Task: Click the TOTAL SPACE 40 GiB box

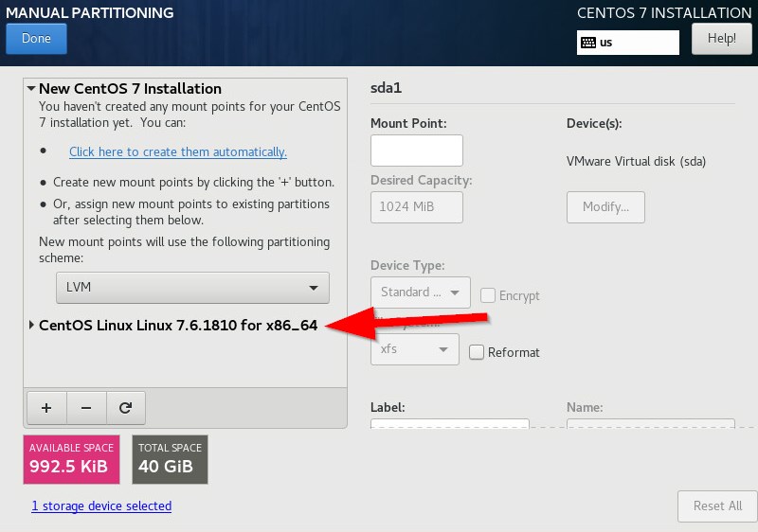Action: click(171, 460)
